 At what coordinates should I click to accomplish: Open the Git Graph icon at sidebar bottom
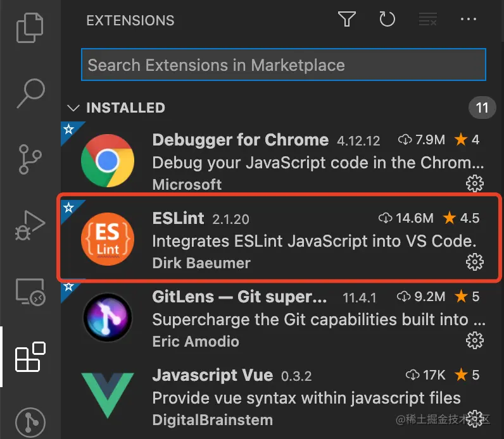click(x=30, y=423)
